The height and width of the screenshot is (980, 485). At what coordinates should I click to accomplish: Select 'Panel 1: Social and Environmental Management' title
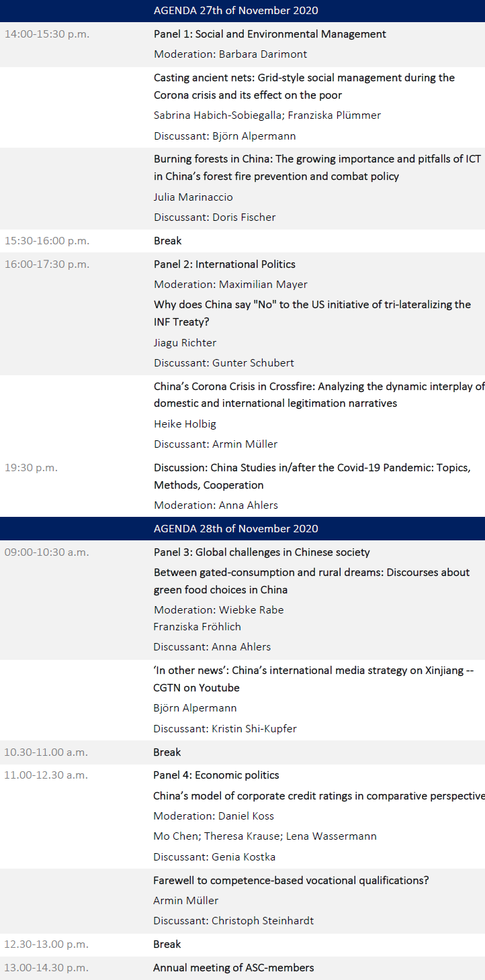pyautogui.click(x=270, y=34)
